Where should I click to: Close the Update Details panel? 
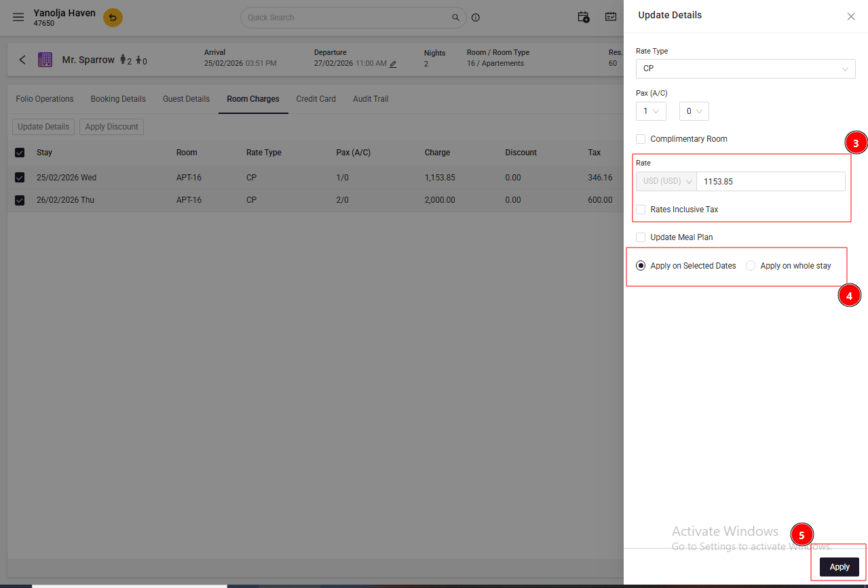[x=851, y=16]
